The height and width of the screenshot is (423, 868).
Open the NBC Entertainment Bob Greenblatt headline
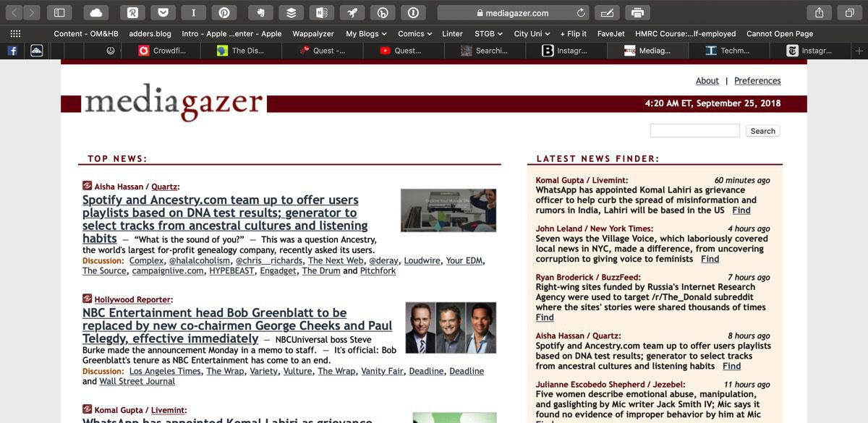tap(237, 325)
